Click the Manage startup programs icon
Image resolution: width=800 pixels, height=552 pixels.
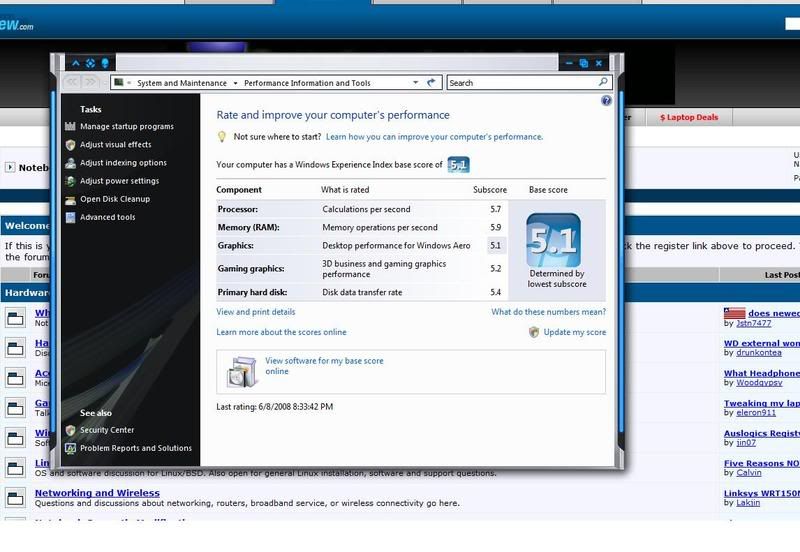70,127
